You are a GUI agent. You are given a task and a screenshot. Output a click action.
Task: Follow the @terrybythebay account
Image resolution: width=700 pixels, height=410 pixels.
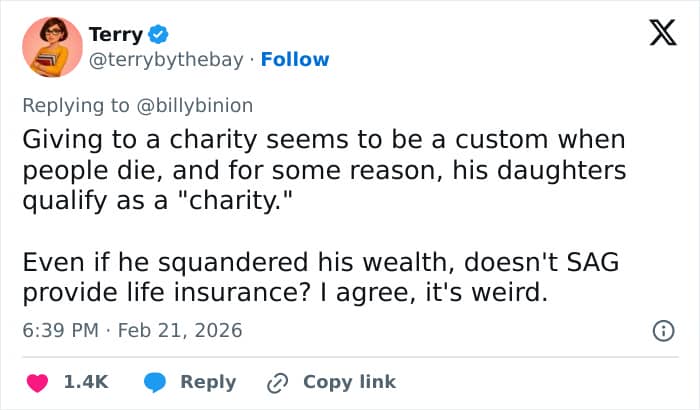294,60
